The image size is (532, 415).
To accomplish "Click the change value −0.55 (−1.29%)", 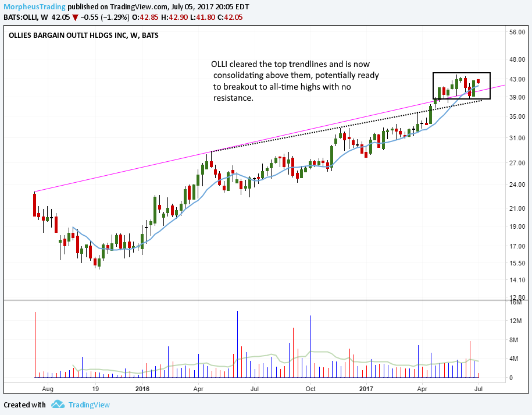I will (x=105, y=17).
